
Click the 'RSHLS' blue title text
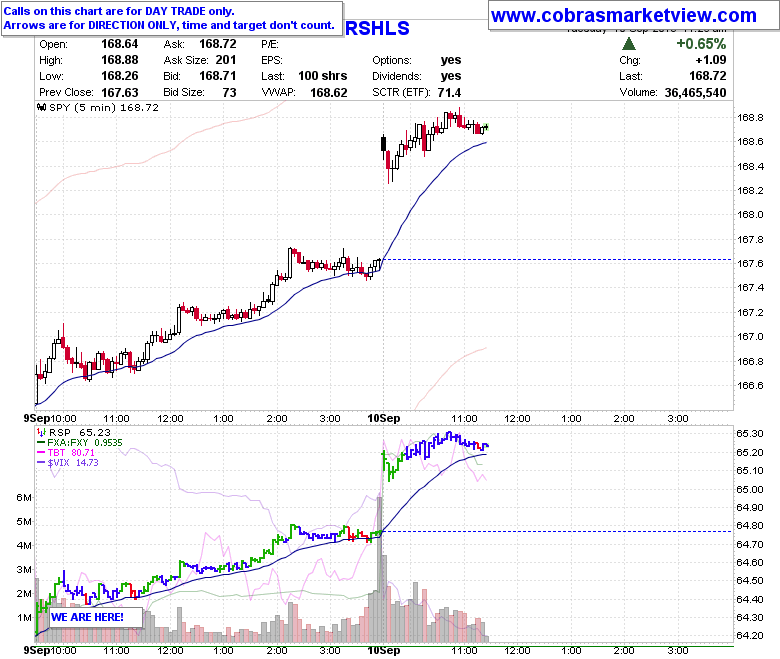pyautogui.click(x=377, y=28)
